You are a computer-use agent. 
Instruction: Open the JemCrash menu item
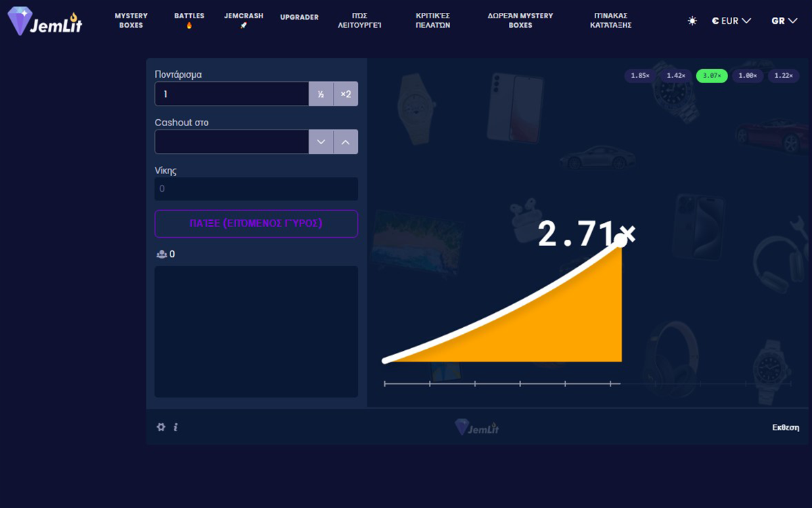tap(244, 20)
